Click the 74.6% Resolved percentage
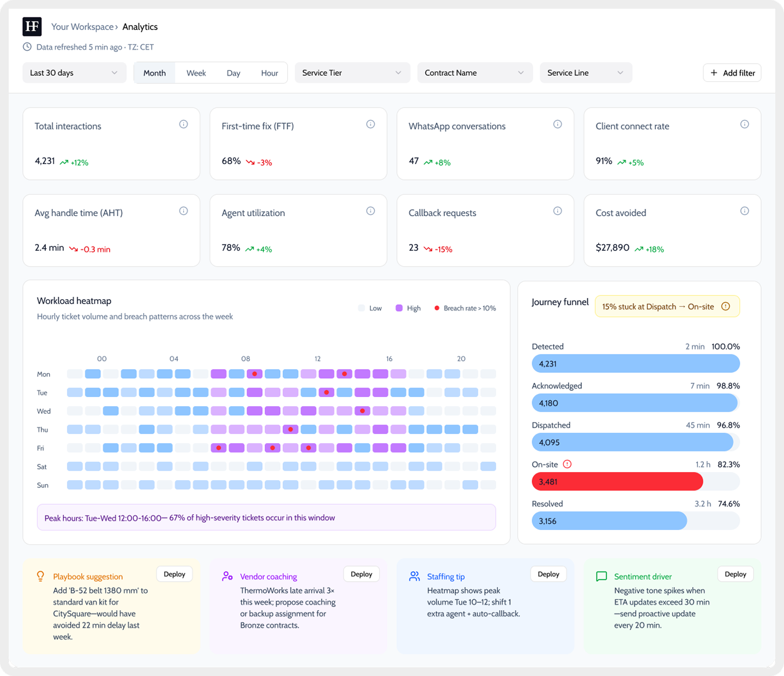Viewport: 784px width, 676px height. [x=729, y=504]
